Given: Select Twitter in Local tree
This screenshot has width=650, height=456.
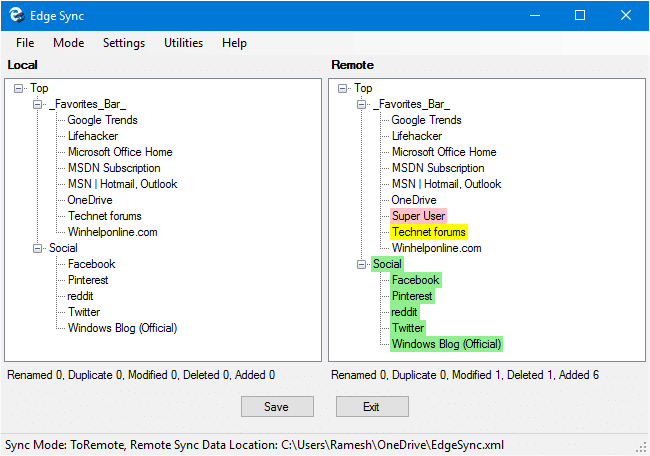Looking at the screenshot, I should coord(84,312).
